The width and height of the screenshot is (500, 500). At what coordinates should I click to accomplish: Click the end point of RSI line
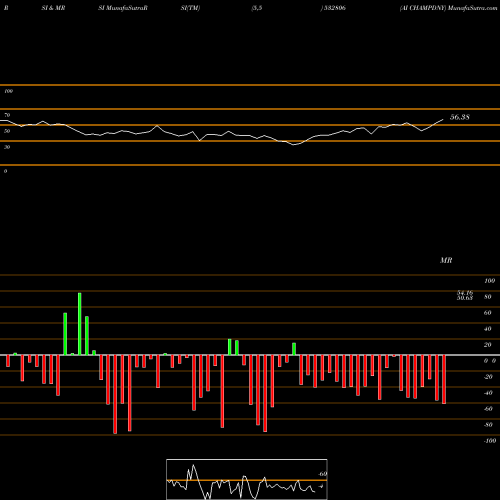pos(443,119)
